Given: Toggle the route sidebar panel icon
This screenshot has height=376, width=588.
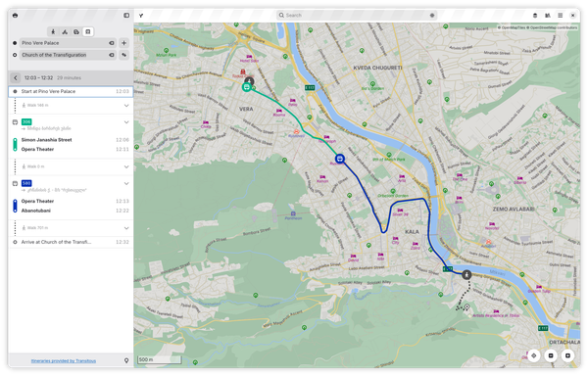Looking at the screenshot, I should click(x=126, y=16).
